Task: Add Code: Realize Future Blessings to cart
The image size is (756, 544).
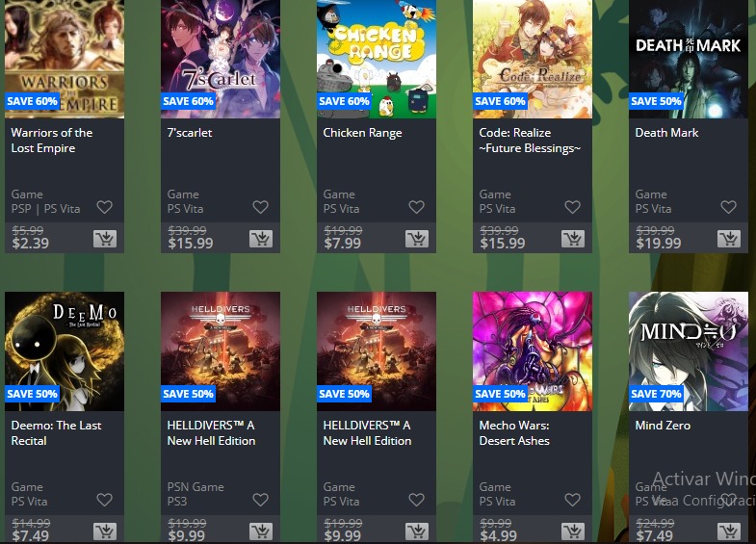Action: point(573,239)
